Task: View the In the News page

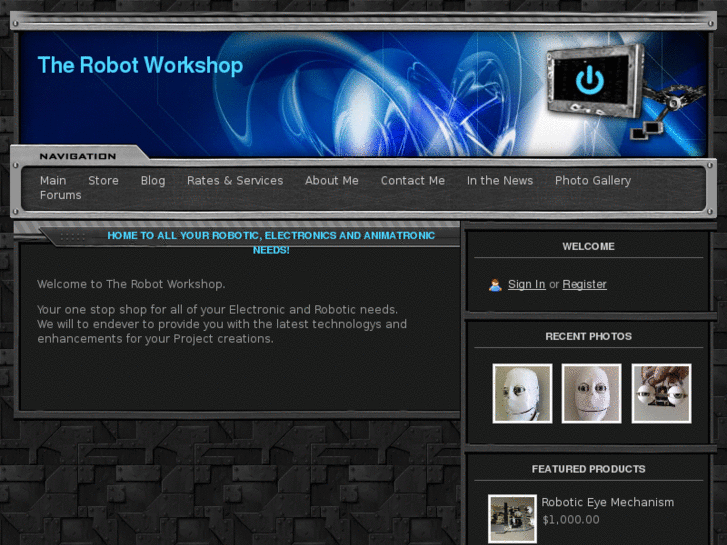Action: [500, 181]
